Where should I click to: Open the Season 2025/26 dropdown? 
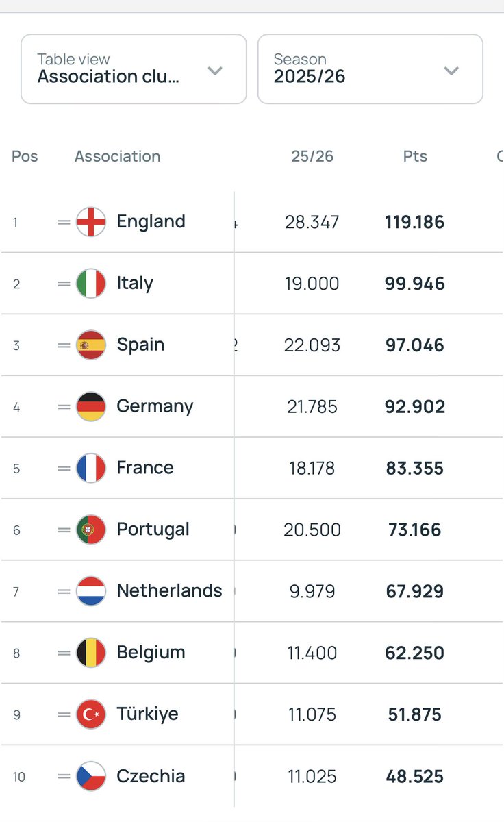click(370, 69)
